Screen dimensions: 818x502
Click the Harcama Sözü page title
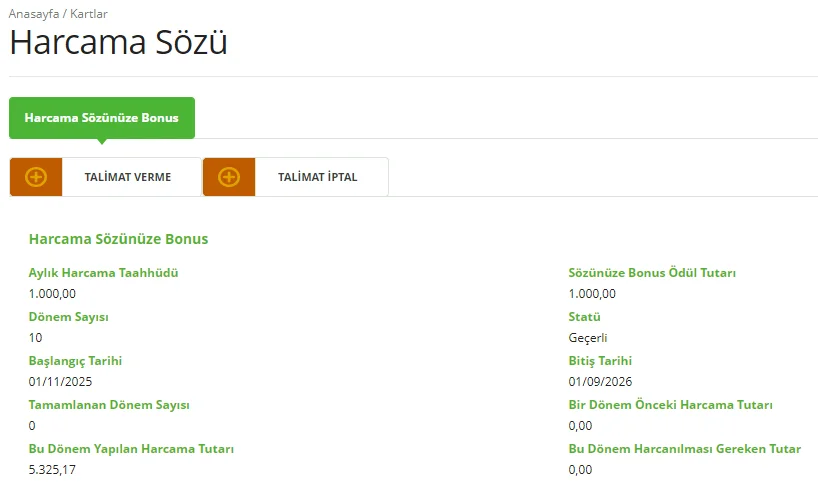(x=118, y=43)
